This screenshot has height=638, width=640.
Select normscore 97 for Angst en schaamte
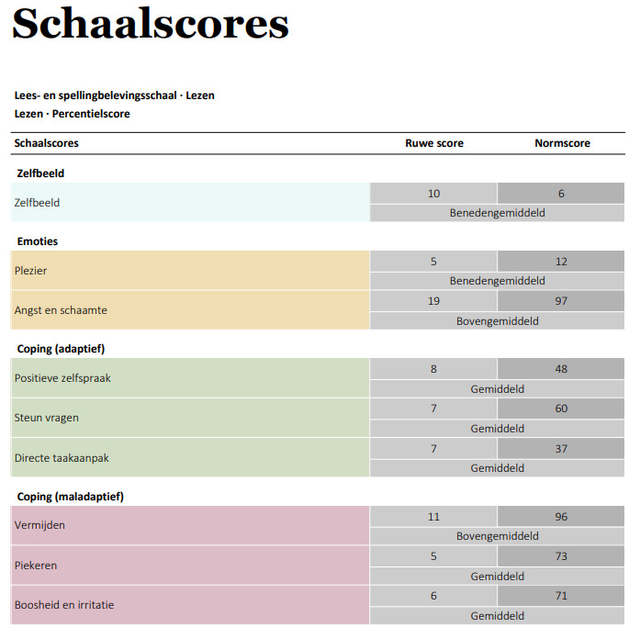(x=561, y=301)
